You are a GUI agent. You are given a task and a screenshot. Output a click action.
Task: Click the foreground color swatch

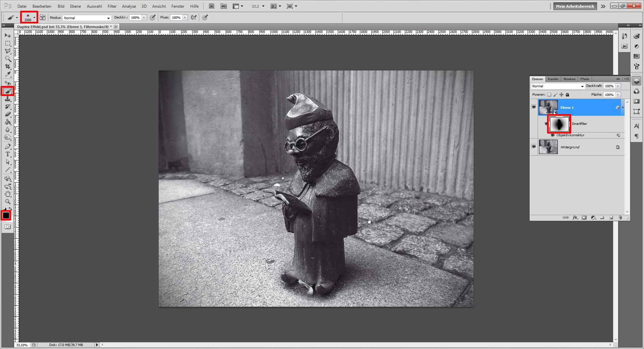point(6,215)
